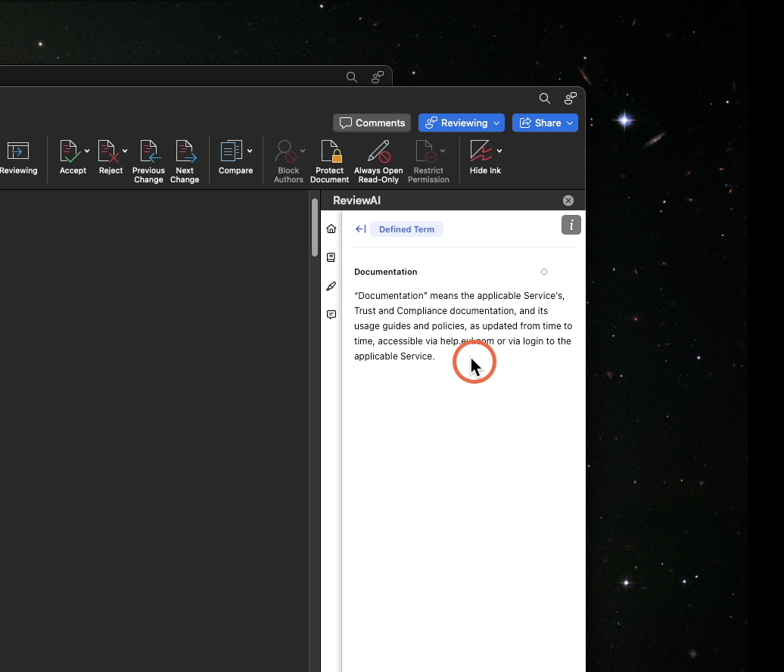Open the ReviewAI comment icon in the sidebar
Image resolution: width=784 pixels, height=672 pixels.
[331, 315]
